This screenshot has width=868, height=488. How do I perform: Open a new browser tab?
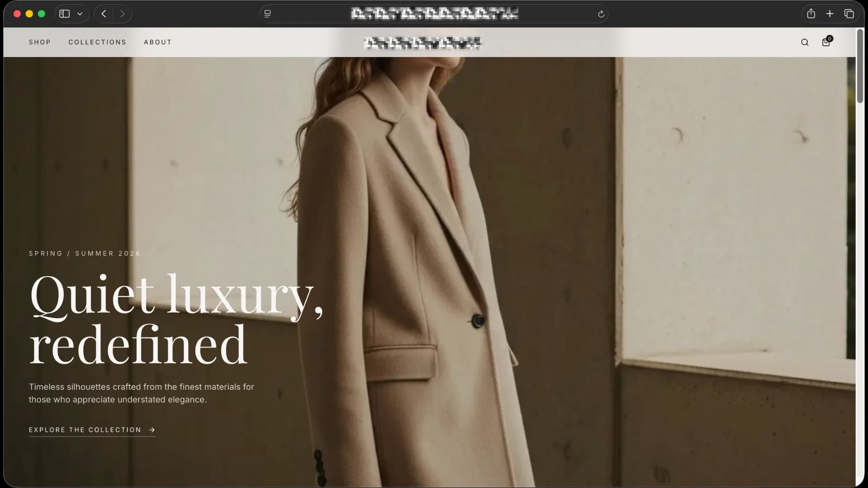tap(830, 14)
